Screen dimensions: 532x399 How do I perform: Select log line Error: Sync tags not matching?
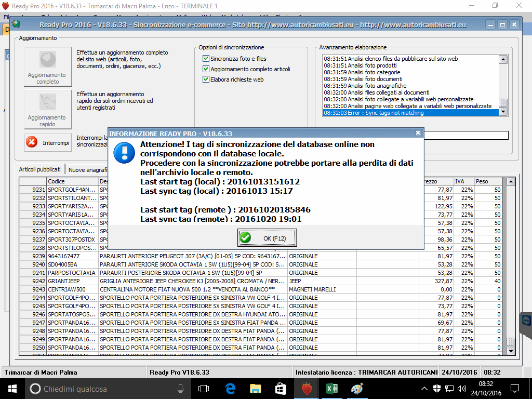click(411, 113)
